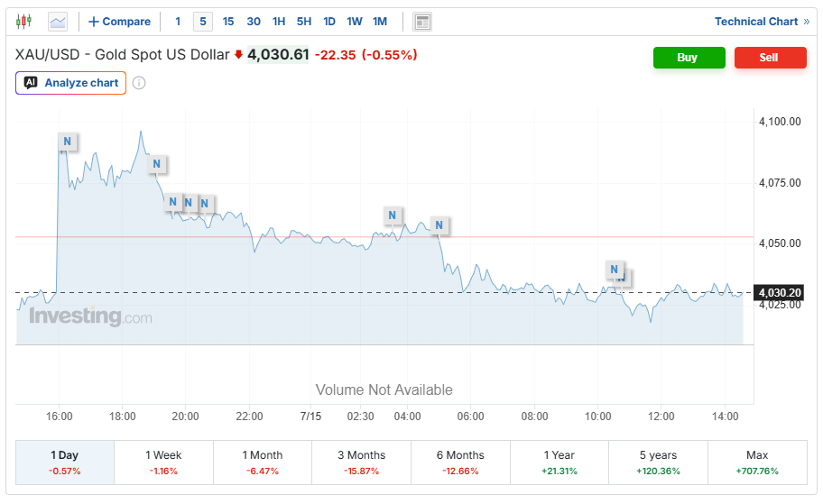Open rightmost of three N markers near 20:00

pyautogui.click(x=205, y=204)
